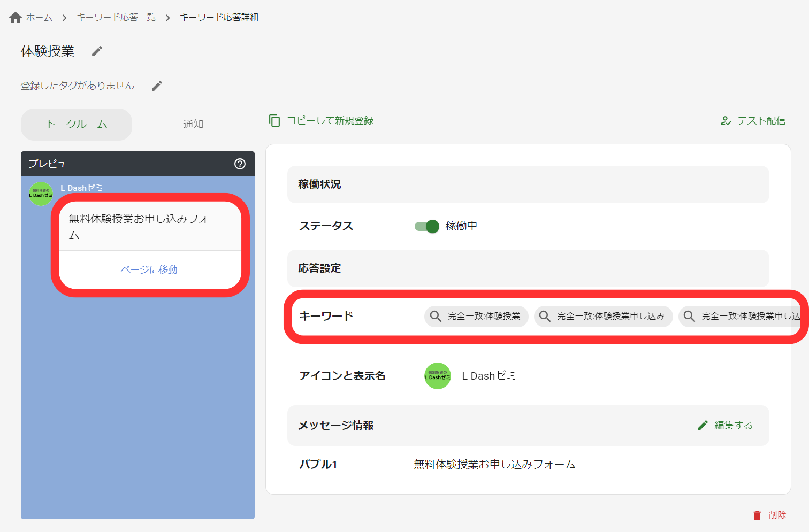Disable the 稼働中 status toggle

point(426,226)
